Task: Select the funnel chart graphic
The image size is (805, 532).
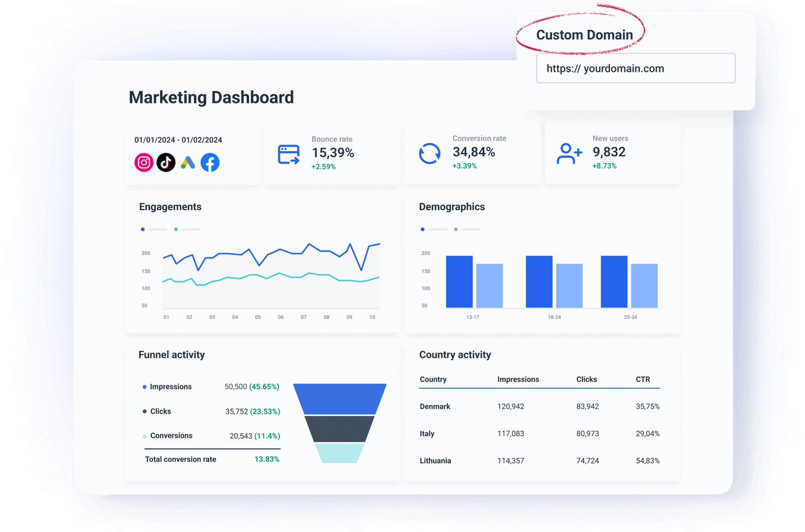Action: point(340,419)
